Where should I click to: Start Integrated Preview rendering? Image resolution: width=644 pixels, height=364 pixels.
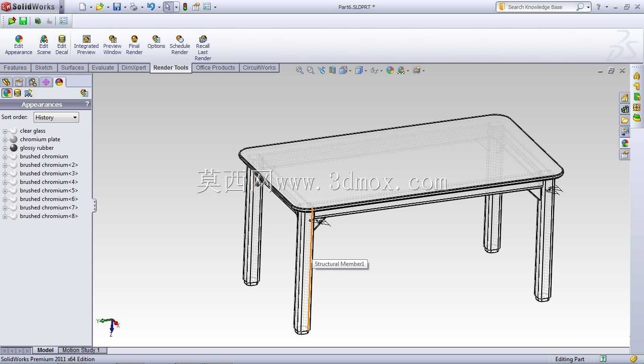click(86, 45)
